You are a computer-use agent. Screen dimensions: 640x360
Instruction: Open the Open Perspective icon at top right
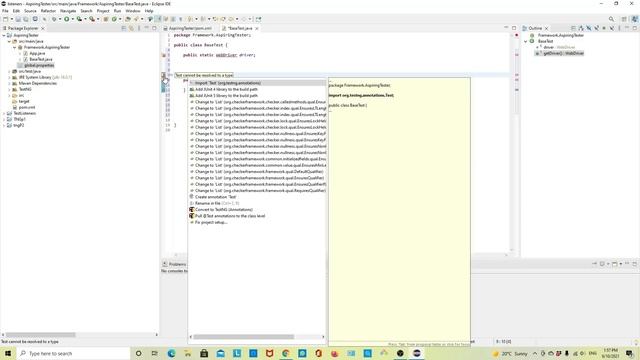click(x=624, y=19)
